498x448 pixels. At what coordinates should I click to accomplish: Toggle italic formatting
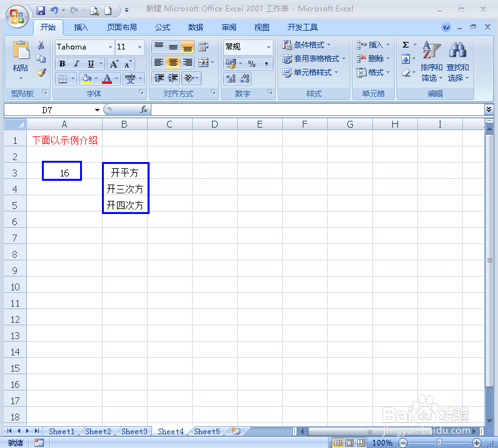tap(76, 64)
